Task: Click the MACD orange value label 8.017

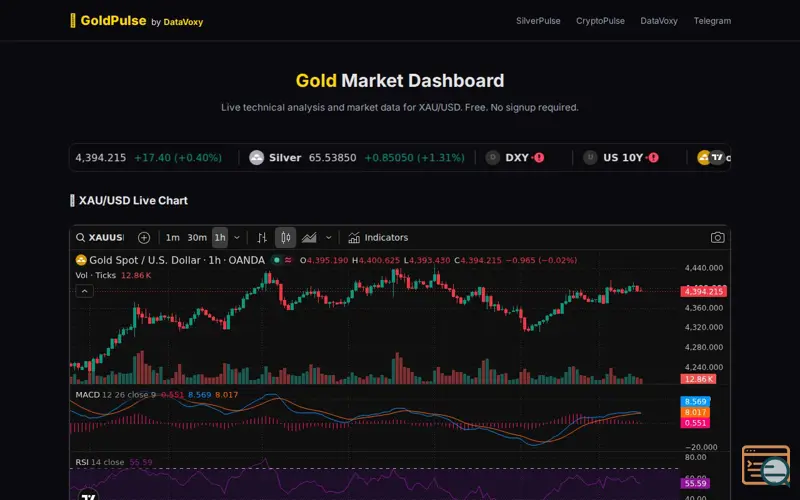Action: (695, 412)
